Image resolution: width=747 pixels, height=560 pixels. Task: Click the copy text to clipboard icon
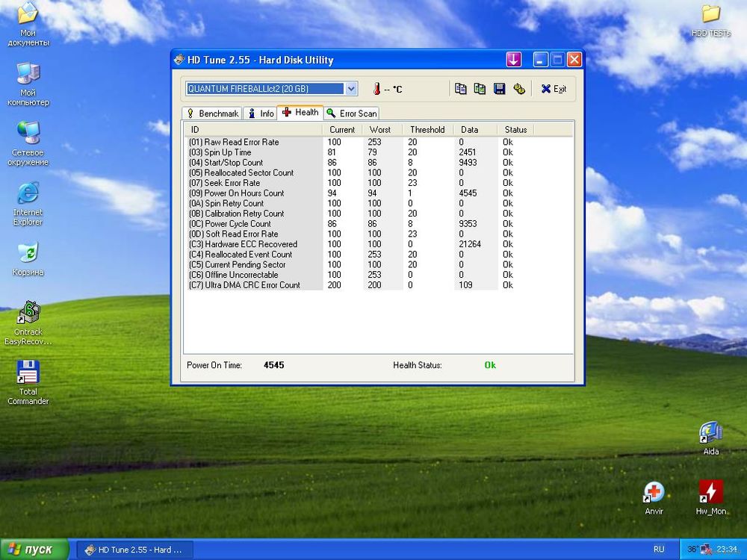click(x=461, y=89)
